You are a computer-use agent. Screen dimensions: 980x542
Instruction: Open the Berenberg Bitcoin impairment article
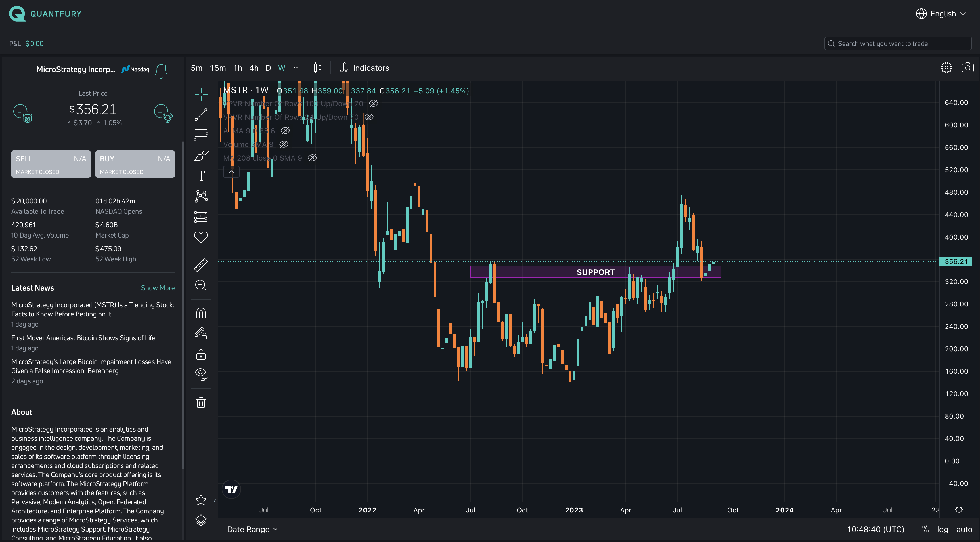tap(91, 366)
